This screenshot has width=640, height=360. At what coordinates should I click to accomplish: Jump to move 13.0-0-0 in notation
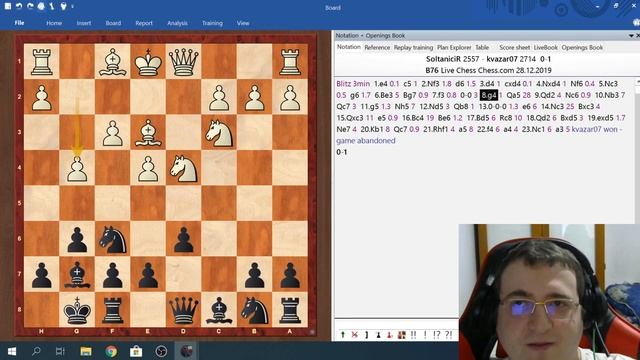pyautogui.click(x=492, y=107)
